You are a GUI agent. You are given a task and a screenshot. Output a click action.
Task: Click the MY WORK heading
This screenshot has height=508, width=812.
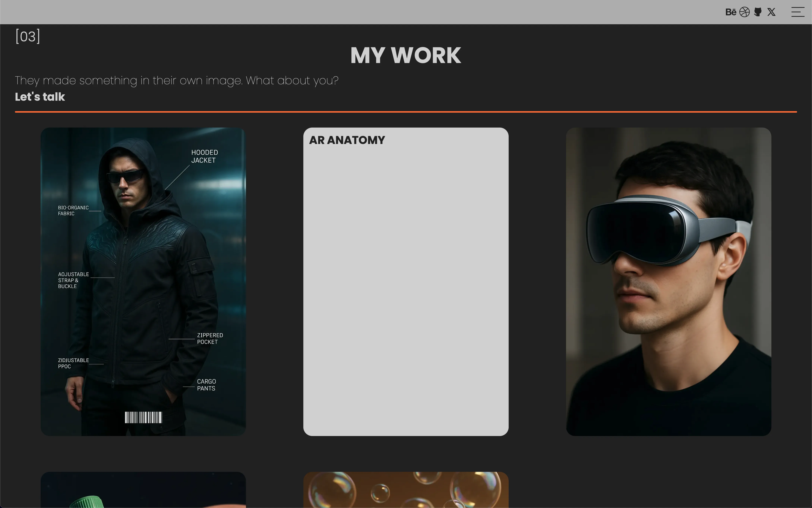click(405, 55)
